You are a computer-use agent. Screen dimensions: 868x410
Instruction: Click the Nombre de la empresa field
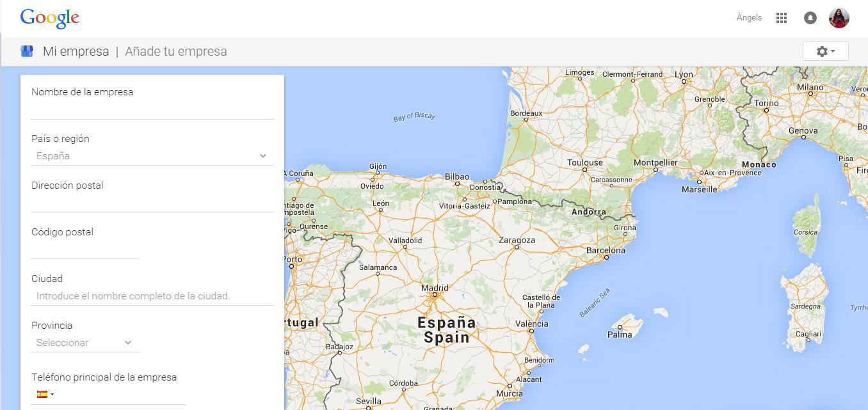point(152,110)
